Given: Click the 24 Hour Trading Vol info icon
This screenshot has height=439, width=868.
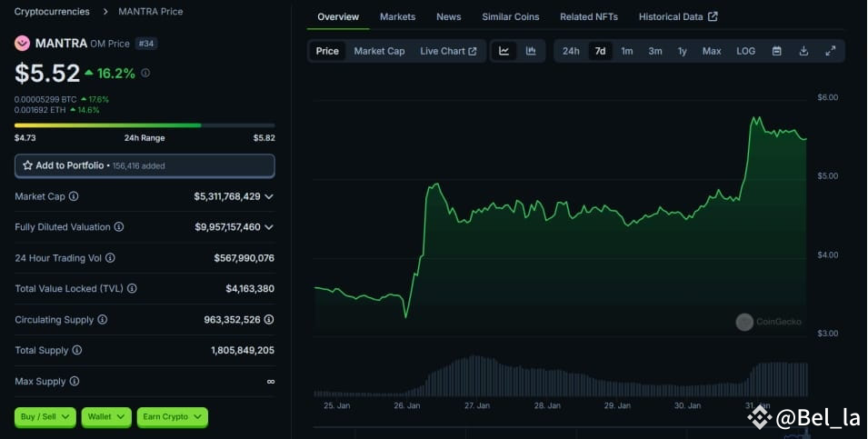Looking at the screenshot, I should coord(110,257).
